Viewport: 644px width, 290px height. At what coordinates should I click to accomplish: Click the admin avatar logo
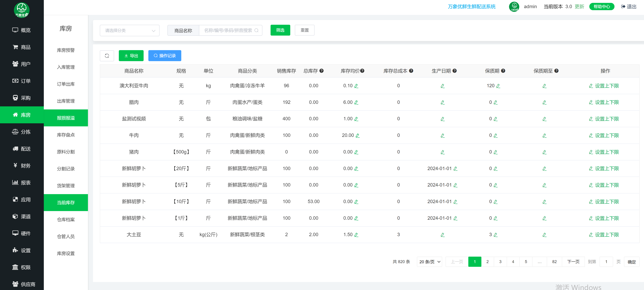point(514,7)
